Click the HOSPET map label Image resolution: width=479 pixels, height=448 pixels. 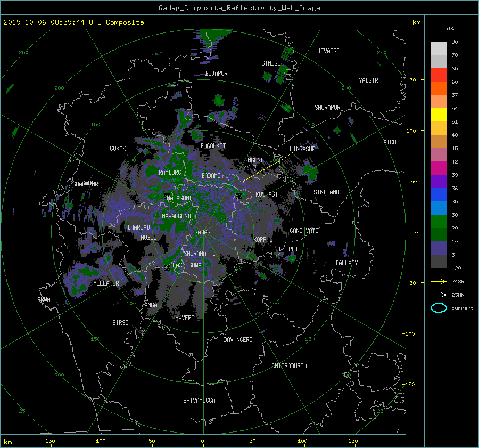tap(288, 249)
